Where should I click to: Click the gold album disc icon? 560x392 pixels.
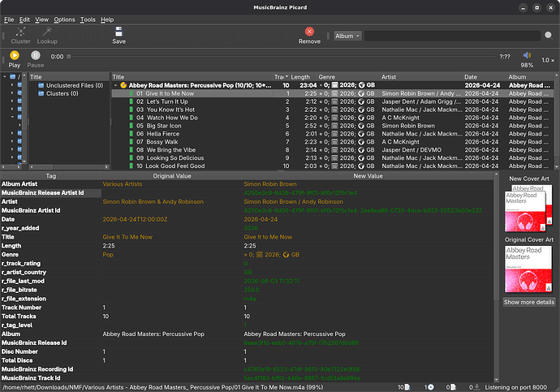tap(123, 85)
